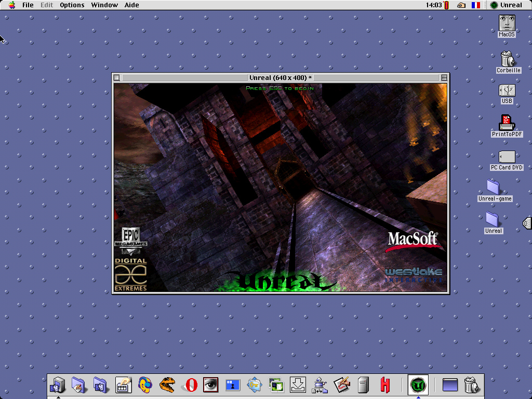
Task: Open the Apple menu
Action: pyautogui.click(x=12, y=5)
